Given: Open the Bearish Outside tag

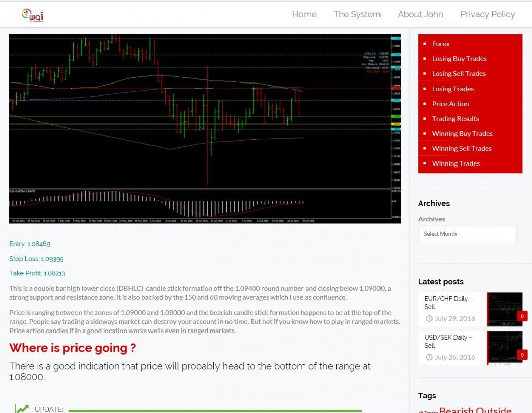Looking at the screenshot, I should 475,410.
